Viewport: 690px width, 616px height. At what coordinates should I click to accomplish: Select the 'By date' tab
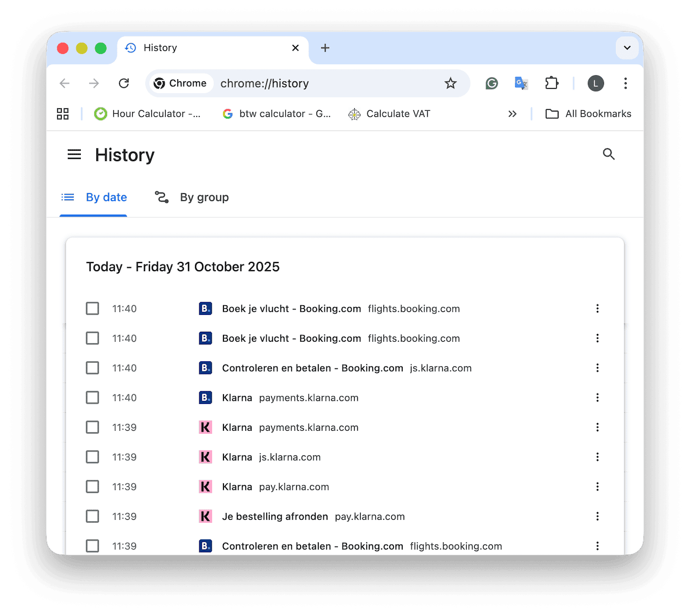[x=106, y=197]
